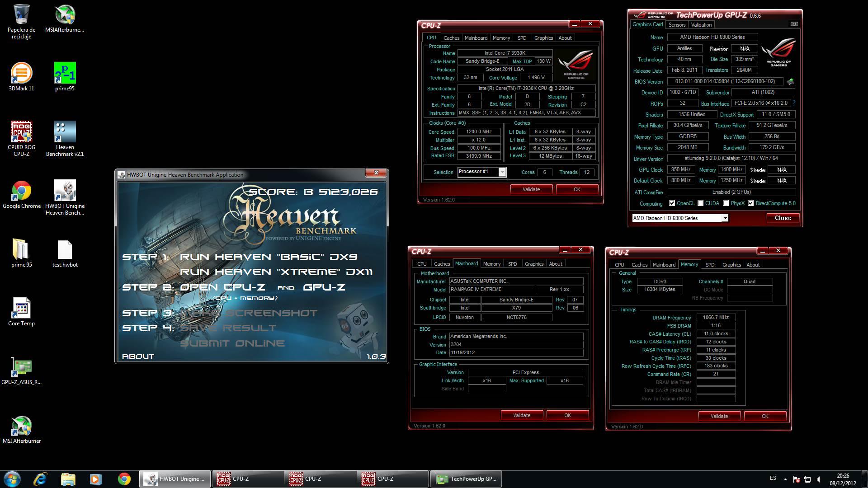Toggle PhysX checkbox in GPU-Z

[726, 203]
